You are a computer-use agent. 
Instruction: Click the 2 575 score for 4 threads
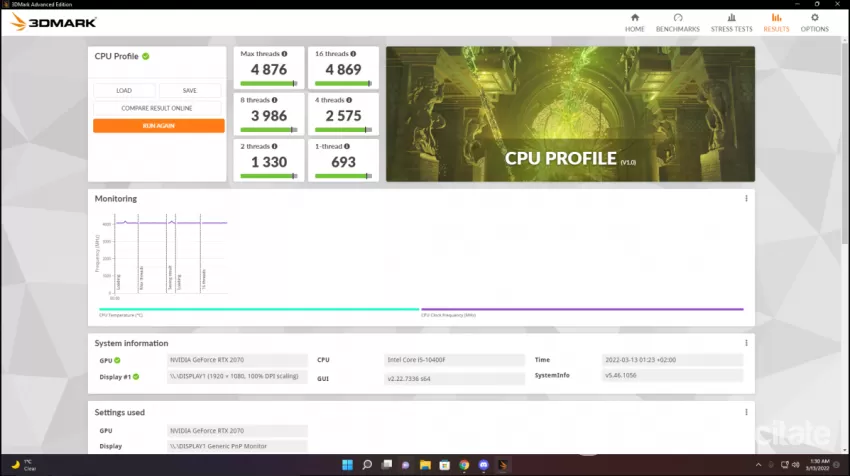click(343, 116)
